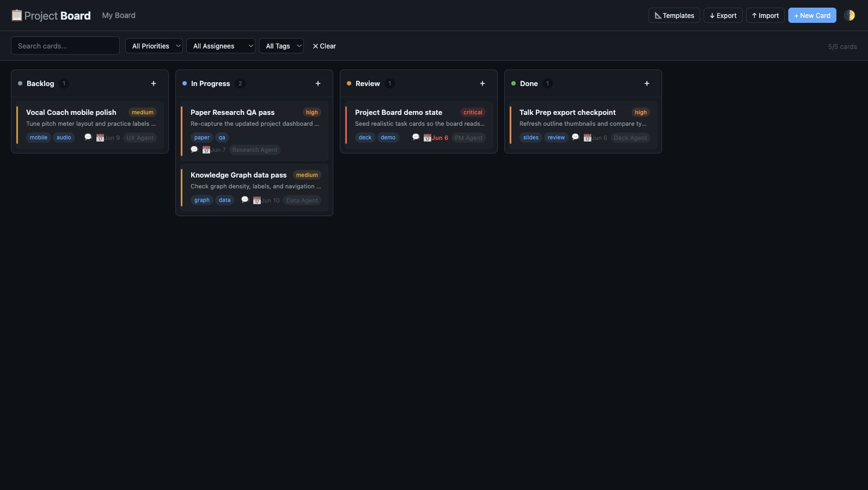Click calendar icon on Paper Research QA card
The width and height of the screenshot is (868, 490).
click(206, 150)
